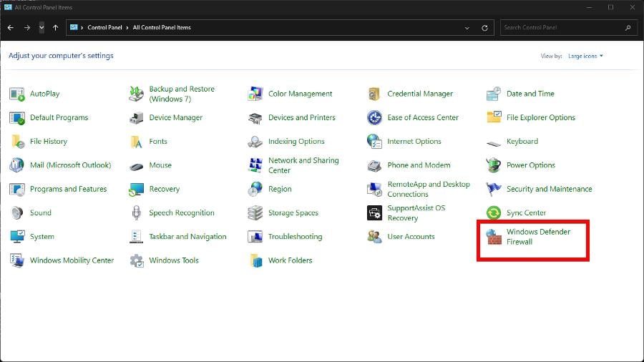Click the Network and Sharing Center icon
This screenshot has height=362, width=644.
pos(255,165)
